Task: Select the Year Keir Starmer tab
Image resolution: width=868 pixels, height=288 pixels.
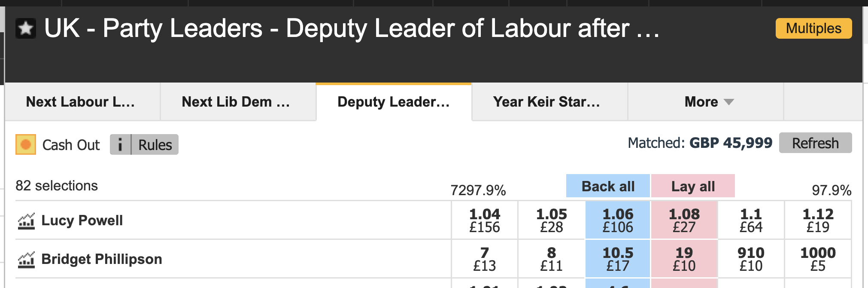Action: (x=546, y=102)
